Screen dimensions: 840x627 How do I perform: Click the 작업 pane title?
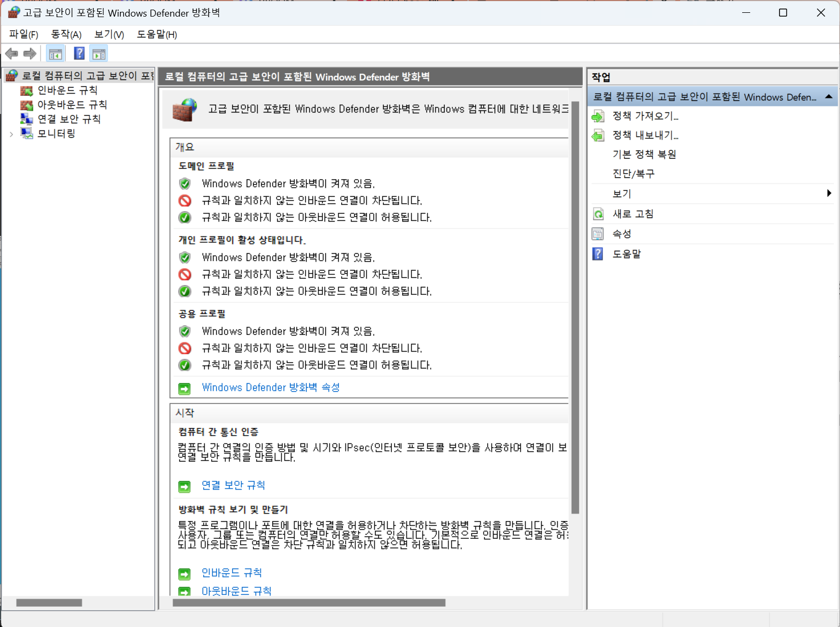click(x=601, y=77)
